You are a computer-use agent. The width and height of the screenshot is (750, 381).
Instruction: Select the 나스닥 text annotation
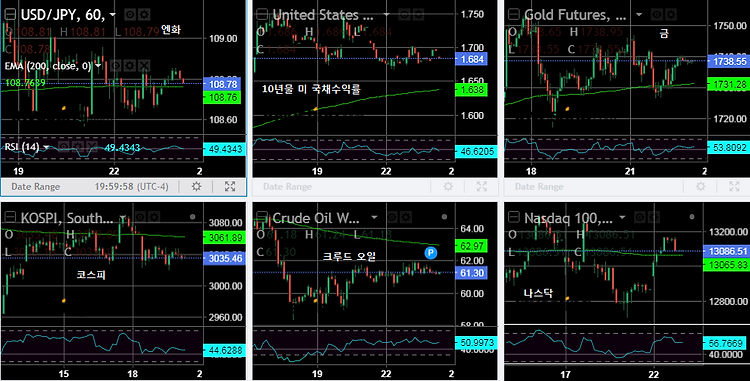[538, 293]
